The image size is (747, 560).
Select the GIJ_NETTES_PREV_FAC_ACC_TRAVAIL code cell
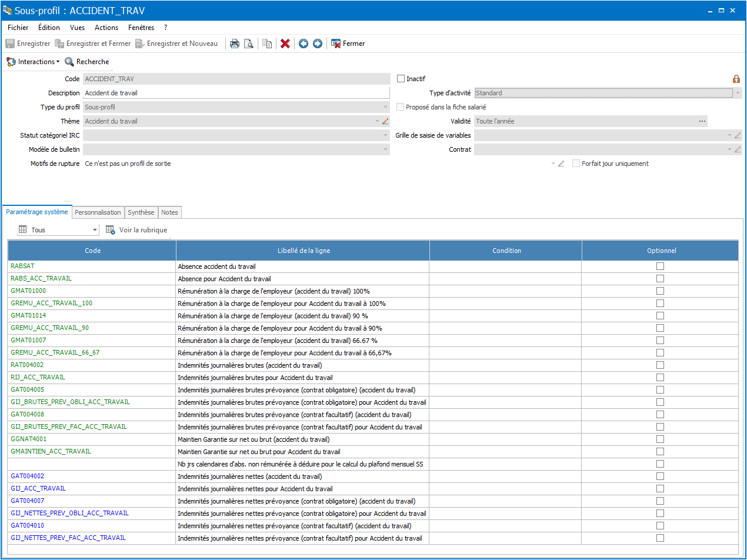tap(92, 538)
